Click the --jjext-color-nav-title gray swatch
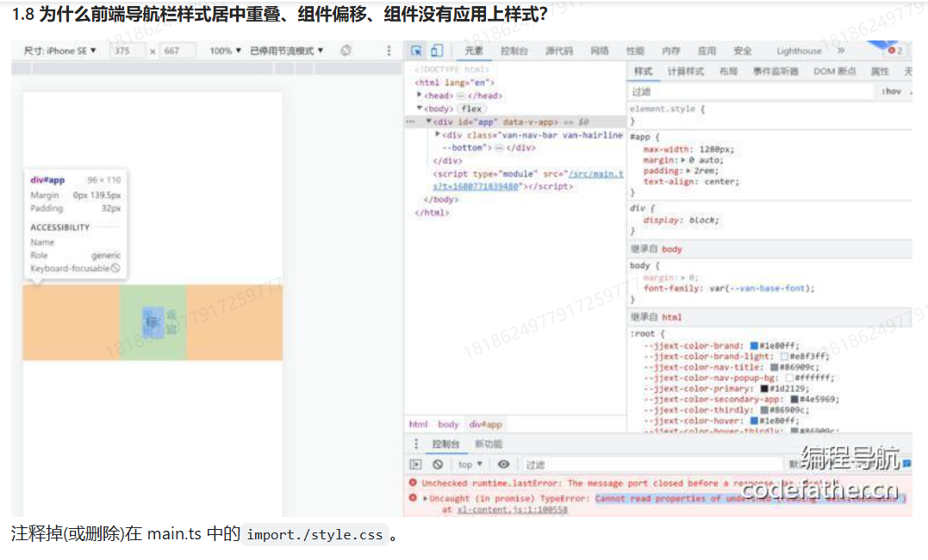The image size is (928, 560). click(x=774, y=367)
